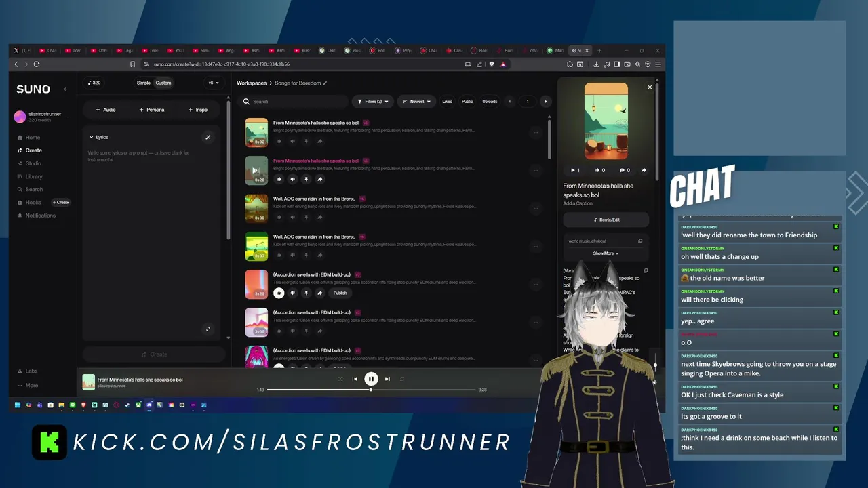Go to previous track in player
The height and width of the screenshot is (488, 868).
click(355, 379)
